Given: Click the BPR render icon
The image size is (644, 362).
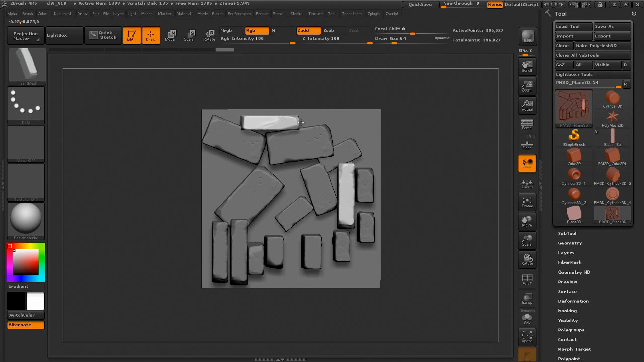Looking at the screenshot, I should click(x=527, y=37).
